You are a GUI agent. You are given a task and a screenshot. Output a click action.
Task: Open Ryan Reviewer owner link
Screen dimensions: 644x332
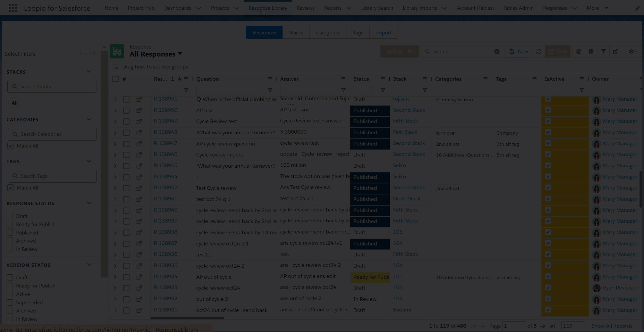click(x=620, y=288)
